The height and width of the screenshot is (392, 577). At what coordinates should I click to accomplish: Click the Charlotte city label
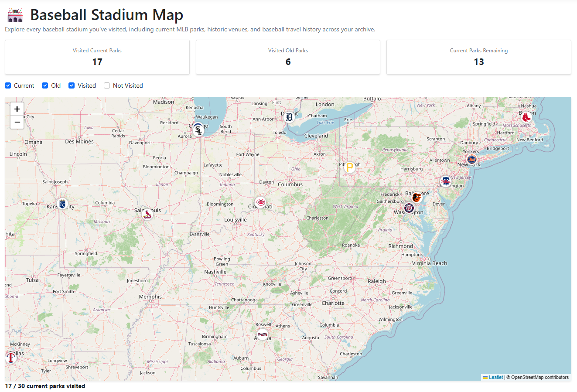click(333, 303)
